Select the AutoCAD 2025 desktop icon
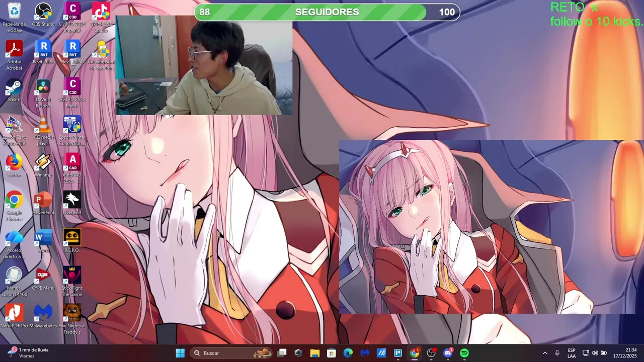 pyautogui.click(x=72, y=168)
